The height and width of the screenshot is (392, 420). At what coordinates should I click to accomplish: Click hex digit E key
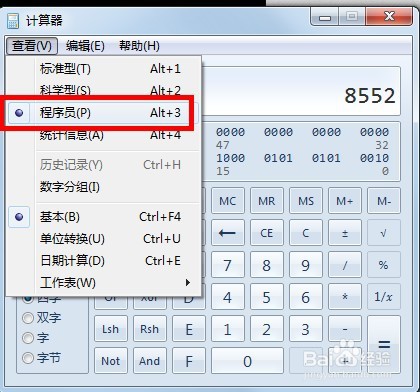189,329
